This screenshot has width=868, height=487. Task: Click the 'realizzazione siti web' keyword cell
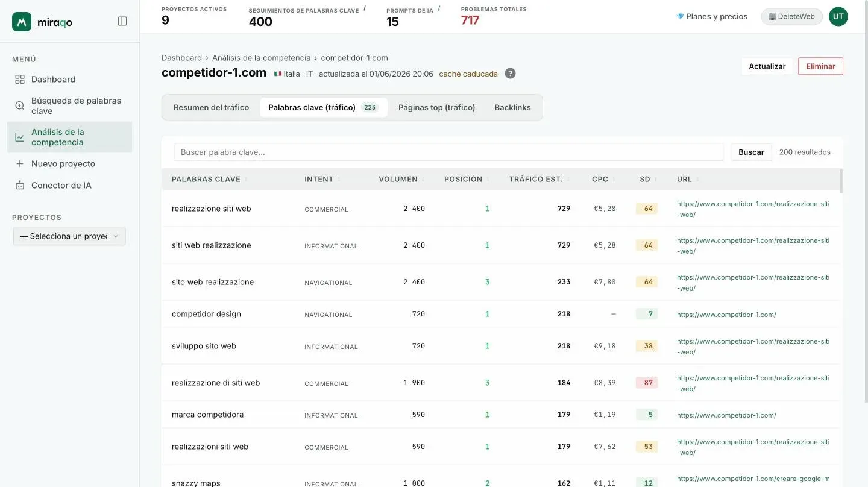(x=211, y=209)
